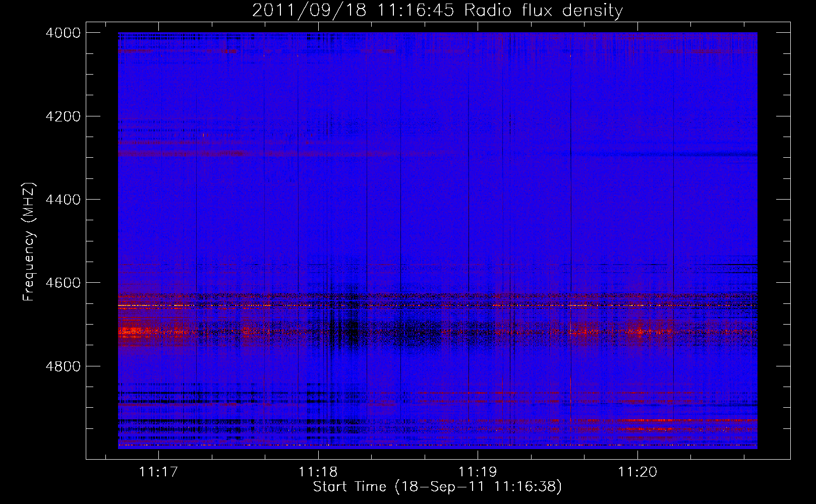Viewport: 816px width, 504px height.
Task: Select the 4600 frequency axis label
Action: tap(63, 283)
